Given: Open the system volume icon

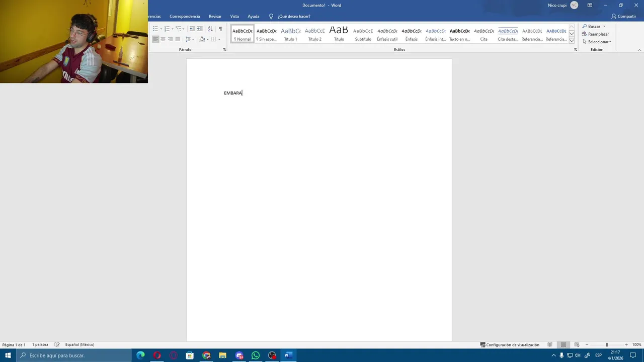Looking at the screenshot, I should tap(577, 355).
